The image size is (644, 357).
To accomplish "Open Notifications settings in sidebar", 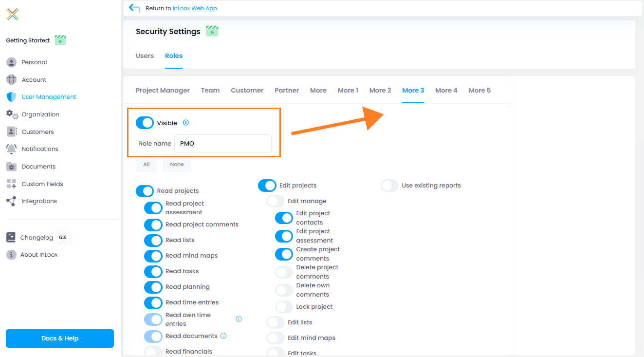I will (40, 149).
